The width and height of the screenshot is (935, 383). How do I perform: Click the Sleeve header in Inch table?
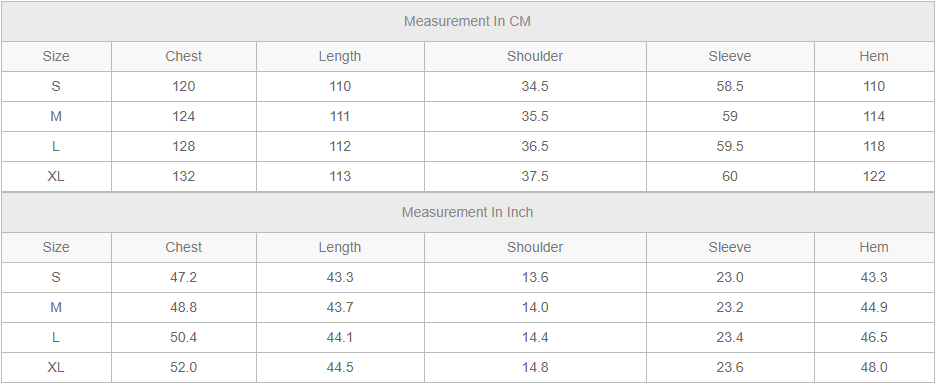point(730,248)
